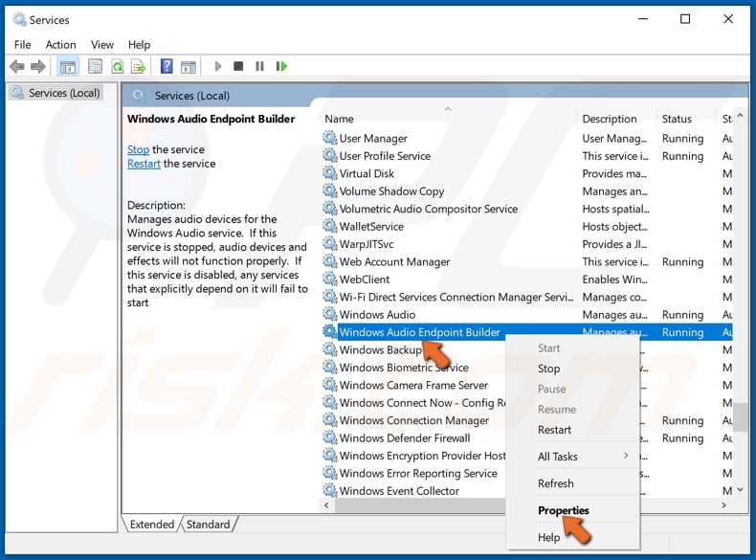Click the Services title bar icon
The image size is (756, 560).
point(19,19)
